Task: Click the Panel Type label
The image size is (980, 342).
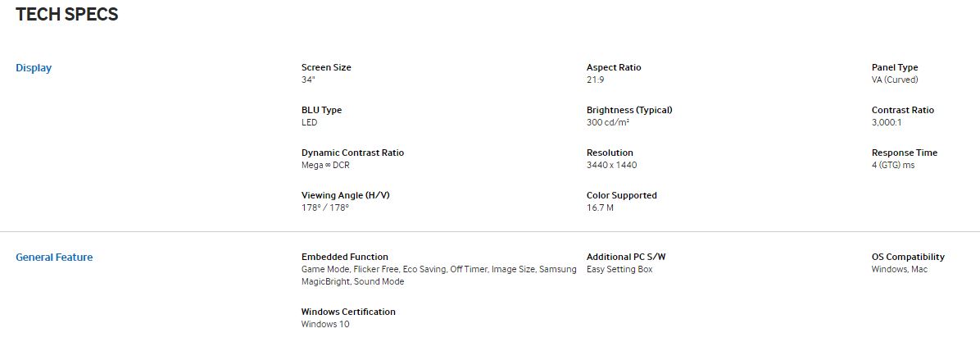Action: pos(895,67)
